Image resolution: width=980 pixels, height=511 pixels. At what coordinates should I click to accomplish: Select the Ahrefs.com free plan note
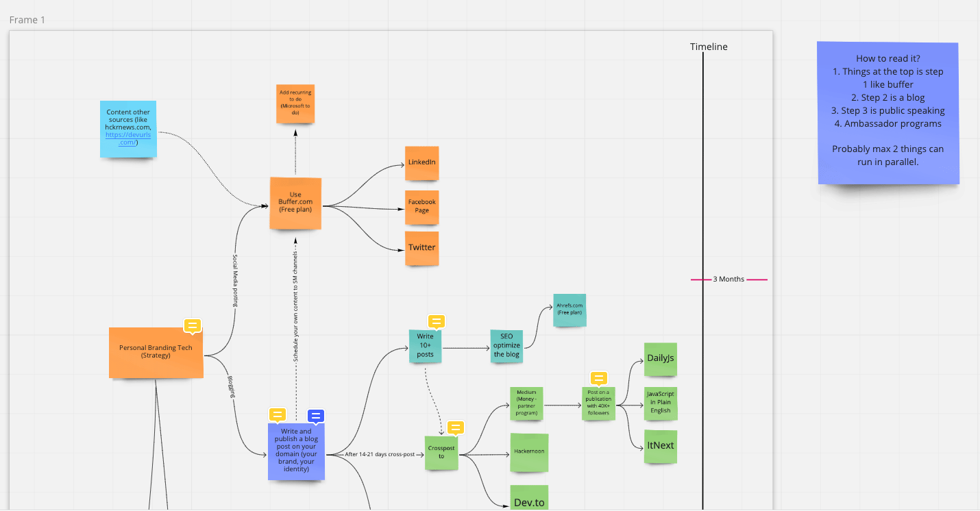(x=569, y=311)
